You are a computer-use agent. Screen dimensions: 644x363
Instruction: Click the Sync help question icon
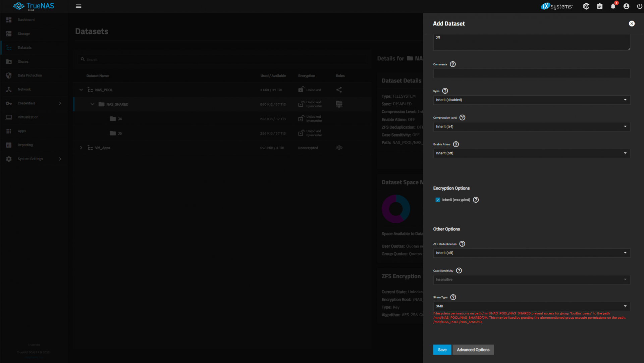pyautogui.click(x=445, y=91)
